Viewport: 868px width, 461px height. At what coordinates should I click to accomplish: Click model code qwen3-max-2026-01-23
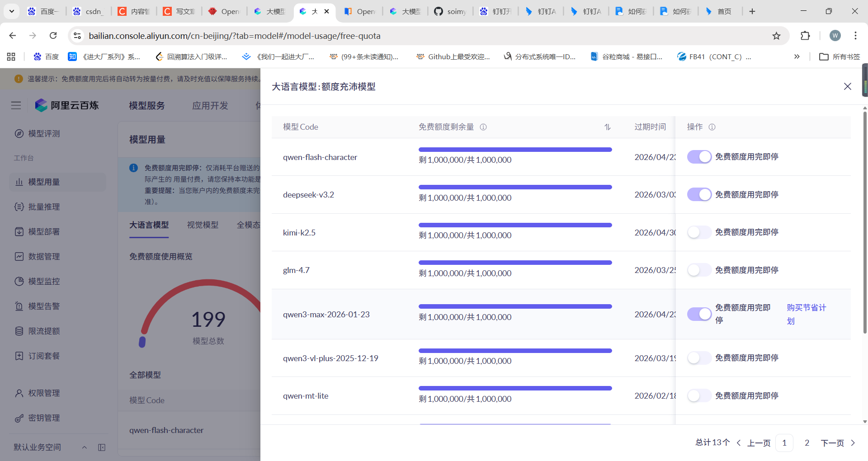(326, 314)
